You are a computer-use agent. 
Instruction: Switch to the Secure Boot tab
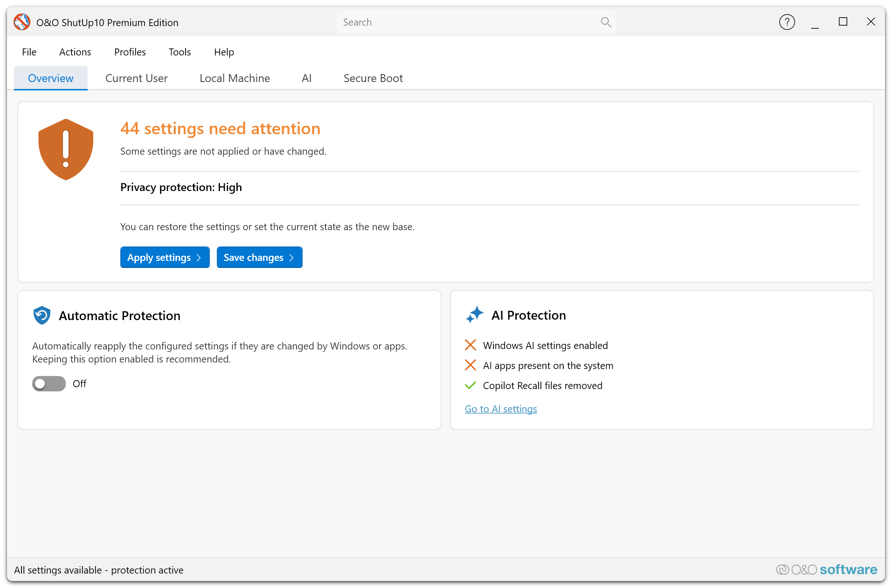point(373,78)
